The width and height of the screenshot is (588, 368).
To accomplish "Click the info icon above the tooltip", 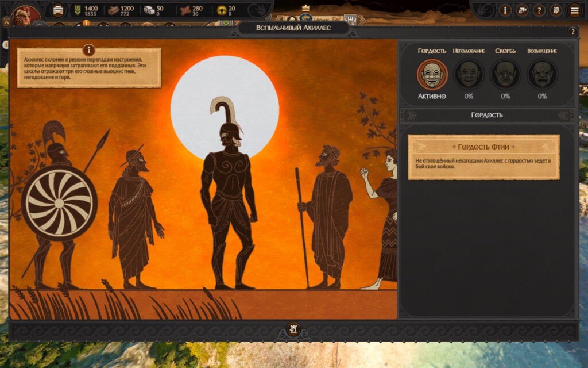I will point(89,50).
